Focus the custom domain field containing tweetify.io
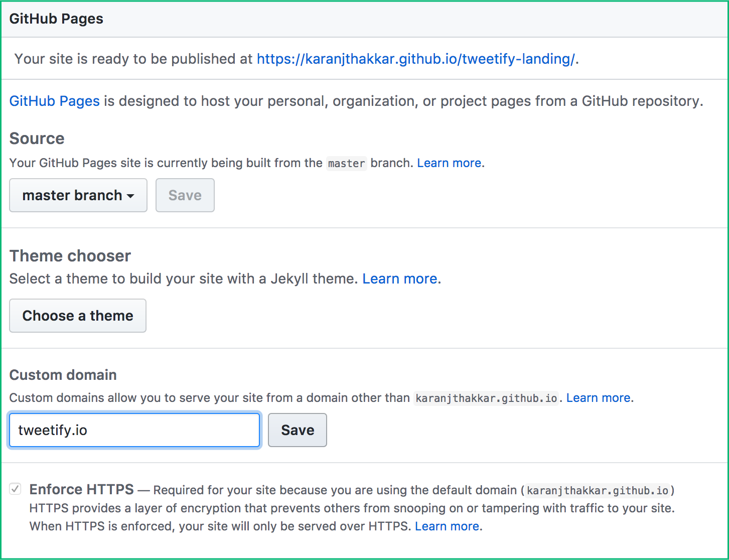The height and width of the screenshot is (560, 729). coord(134,430)
